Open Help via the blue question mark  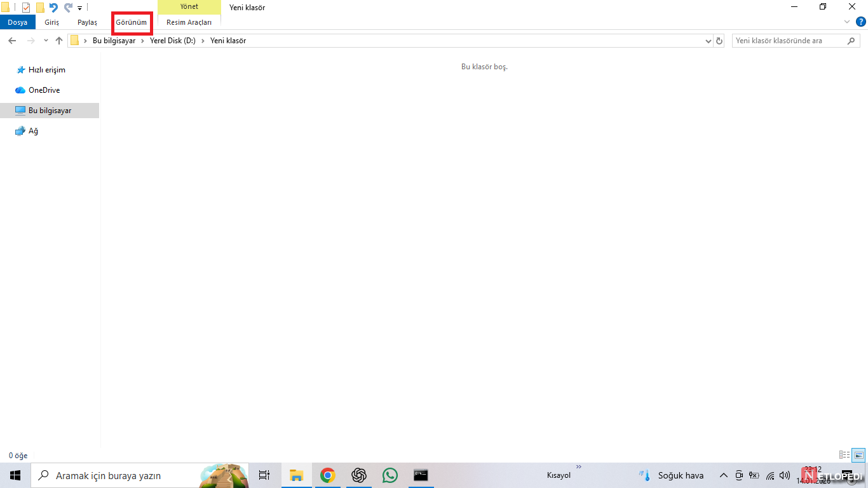(x=861, y=22)
